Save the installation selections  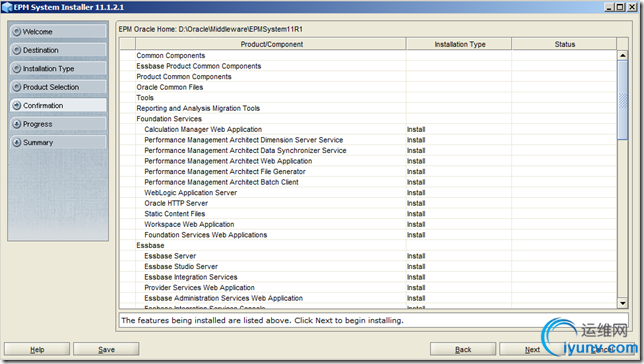point(106,349)
